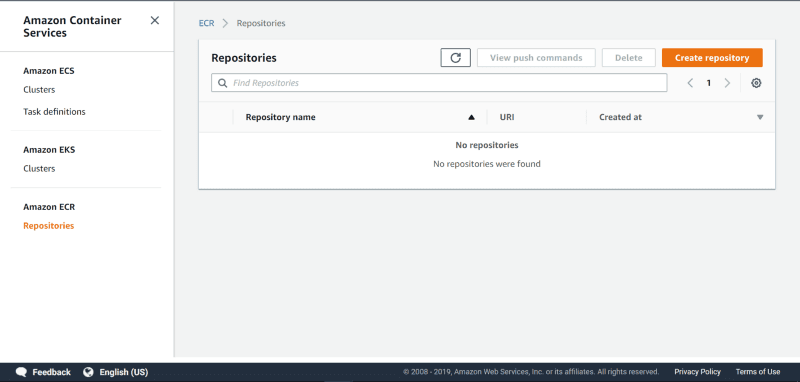Screen dimensions: 800x382
Task: Open the Privacy Policy link
Action: coord(697,372)
